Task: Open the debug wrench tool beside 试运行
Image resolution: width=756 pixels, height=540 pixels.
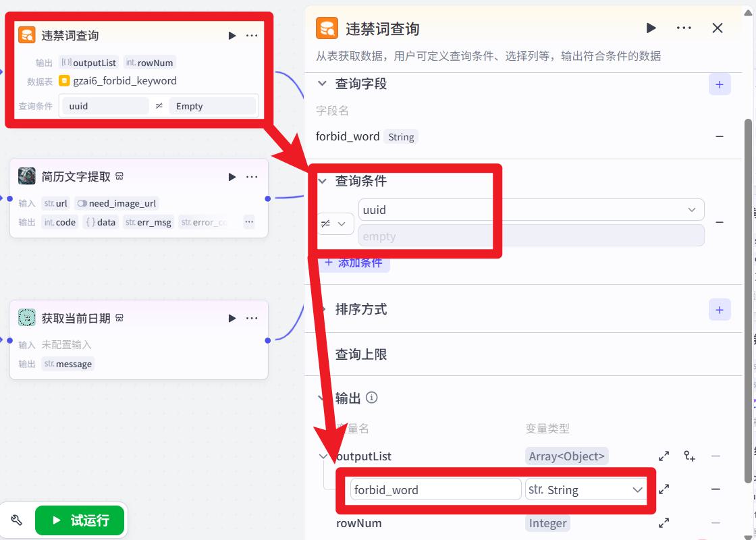Action: click(16, 520)
